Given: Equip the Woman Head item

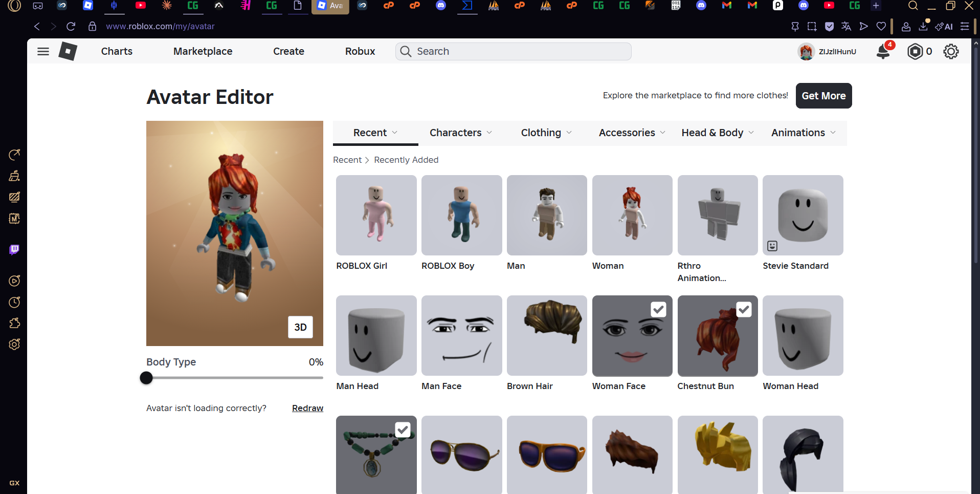Looking at the screenshot, I should tap(803, 335).
